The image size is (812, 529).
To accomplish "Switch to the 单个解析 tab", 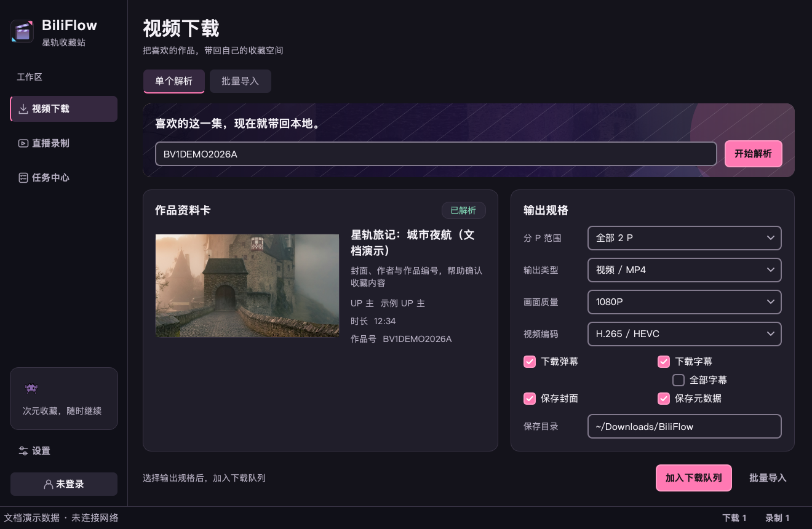I will (x=174, y=81).
